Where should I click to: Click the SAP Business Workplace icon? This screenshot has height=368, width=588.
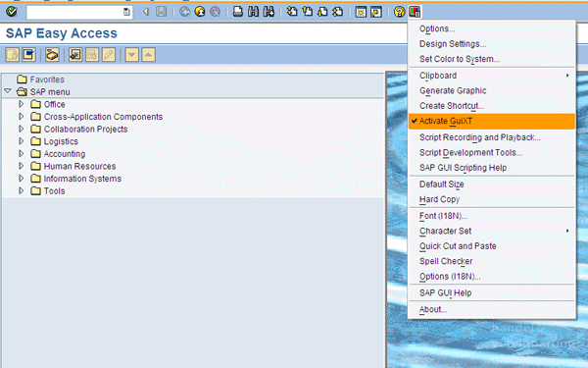tap(52, 55)
